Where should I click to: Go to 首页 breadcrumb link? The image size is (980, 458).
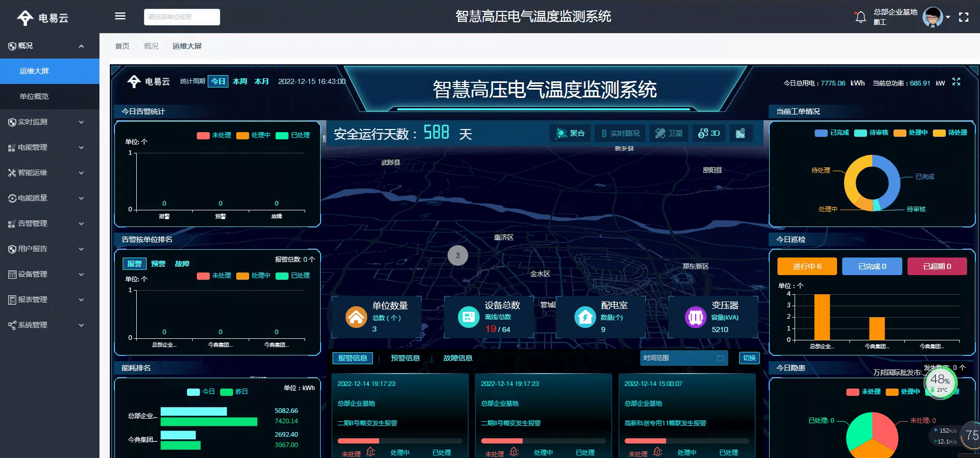(122, 46)
